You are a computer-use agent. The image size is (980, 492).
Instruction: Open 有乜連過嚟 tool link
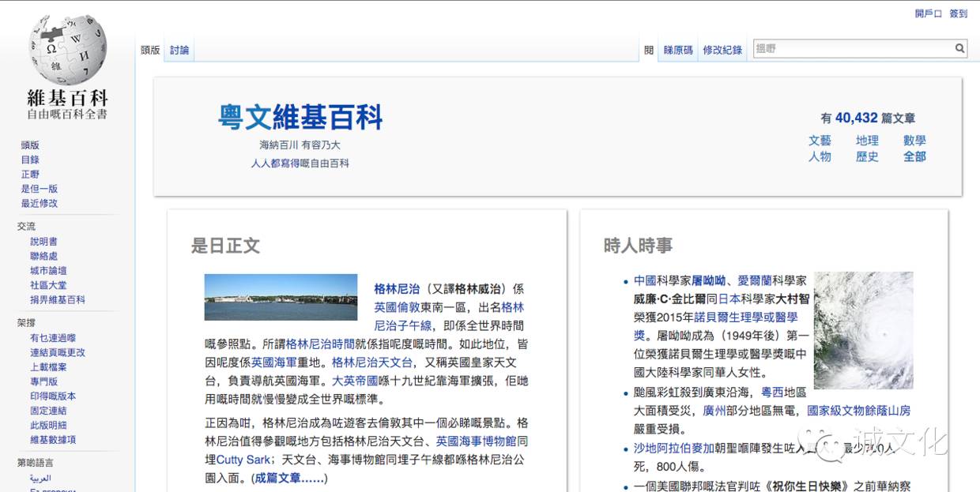point(53,338)
